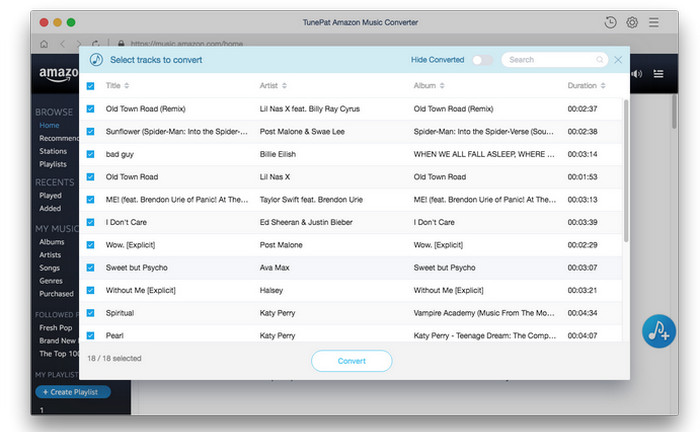
Task: Click the Billie Eilish artist cell
Action: click(x=278, y=154)
